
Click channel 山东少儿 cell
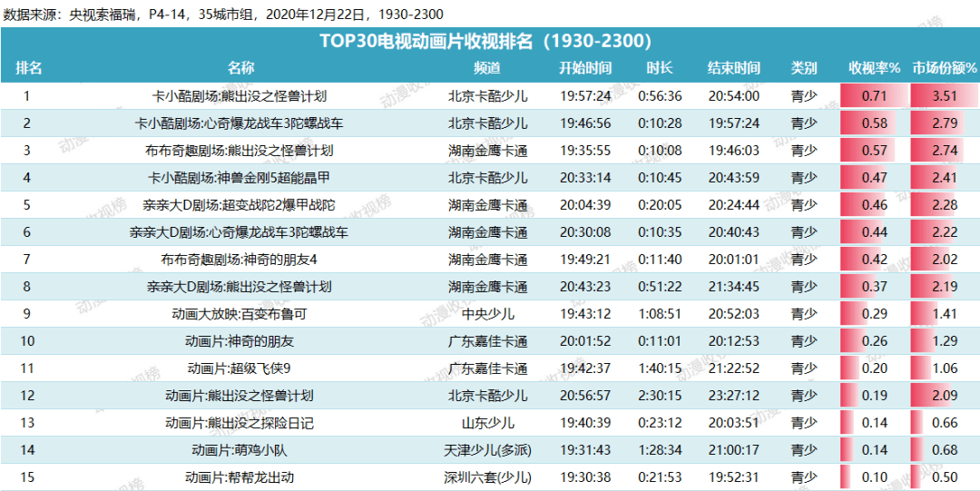(487, 424)
